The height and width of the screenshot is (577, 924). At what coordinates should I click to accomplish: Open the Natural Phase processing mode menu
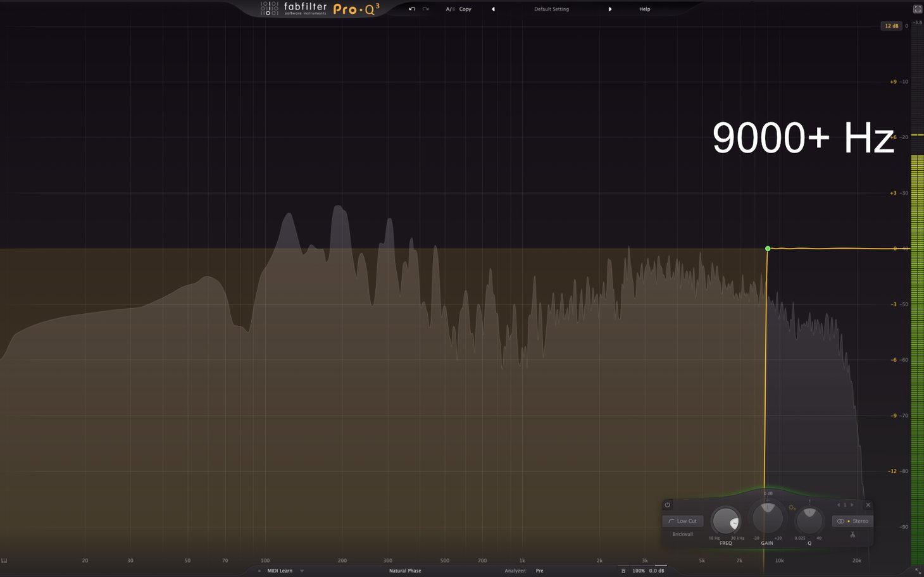click(x=405, y=571)
